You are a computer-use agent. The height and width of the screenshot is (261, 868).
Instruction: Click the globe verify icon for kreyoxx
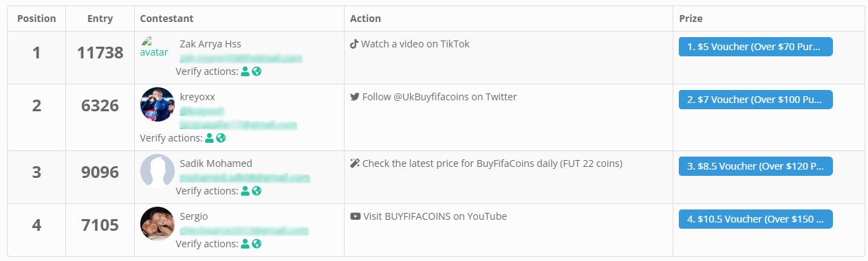click(221, 138)
